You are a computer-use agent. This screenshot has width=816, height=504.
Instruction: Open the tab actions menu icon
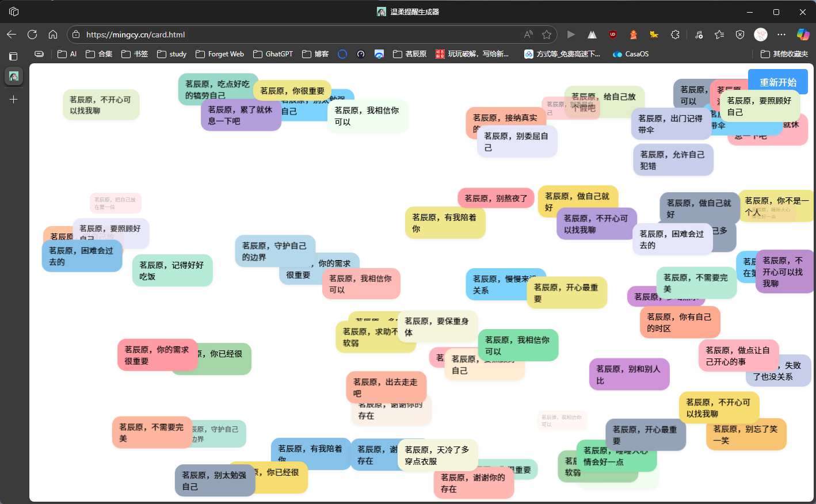point(14,56)
